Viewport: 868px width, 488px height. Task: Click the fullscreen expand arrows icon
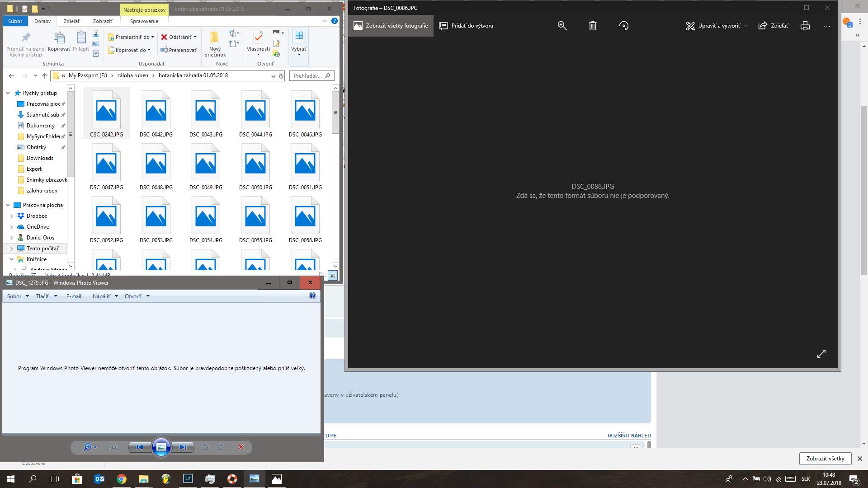pyautogui.click(x=821, y=354)
